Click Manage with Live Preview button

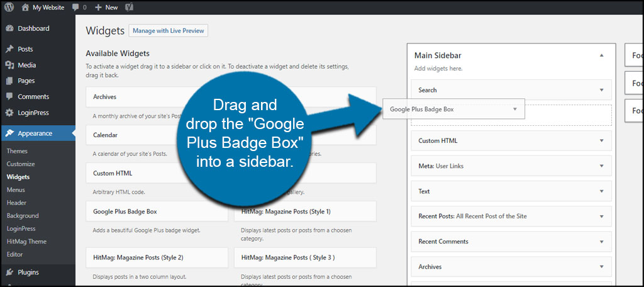tap(169, 30)
